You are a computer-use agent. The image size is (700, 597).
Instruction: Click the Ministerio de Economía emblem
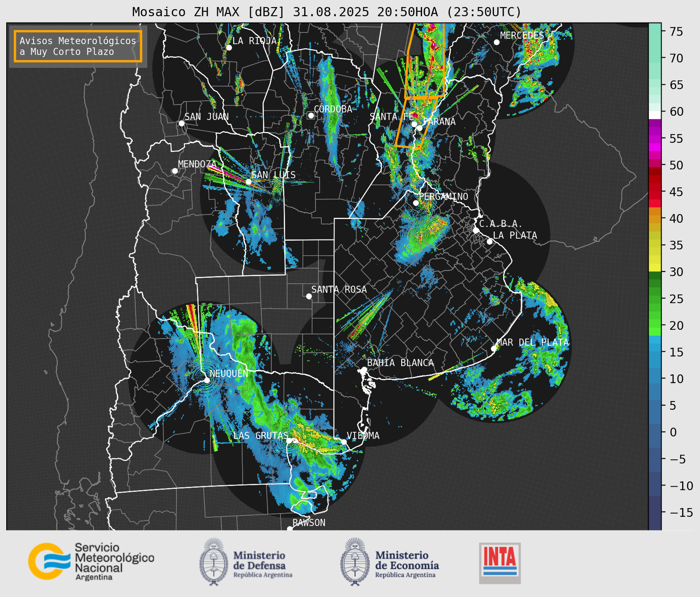click(355, 562)
